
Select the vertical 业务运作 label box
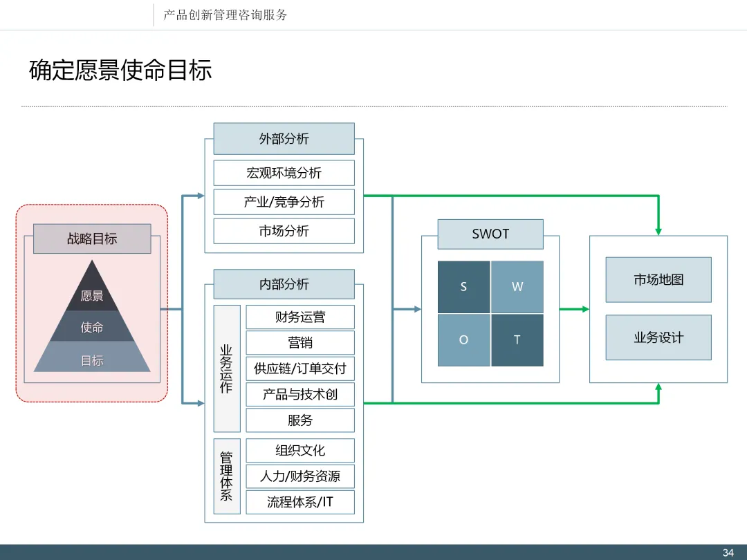point(227,368)
